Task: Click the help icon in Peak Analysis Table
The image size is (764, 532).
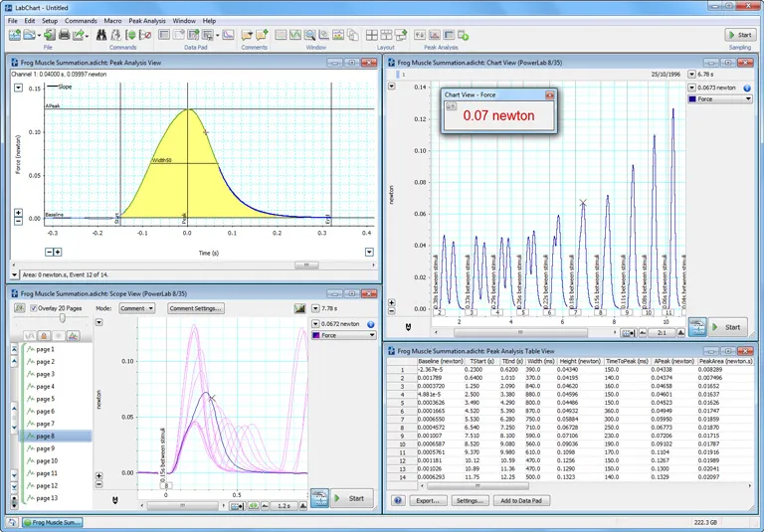Action: (398, 500)
